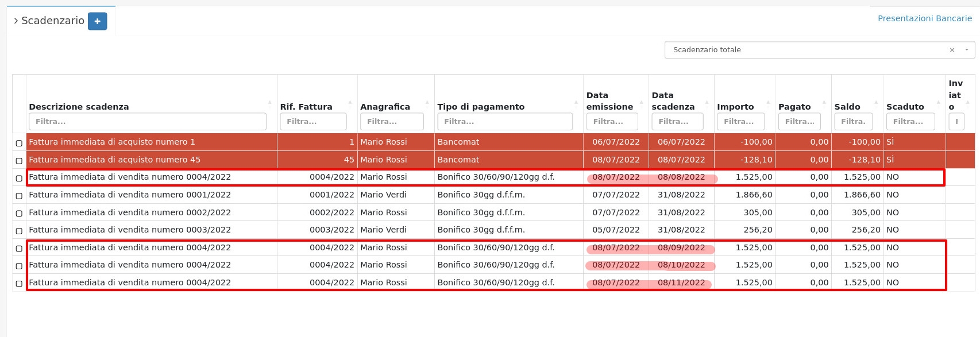Sort by Data emissione column
980x337 pixels.
point(609,101)
